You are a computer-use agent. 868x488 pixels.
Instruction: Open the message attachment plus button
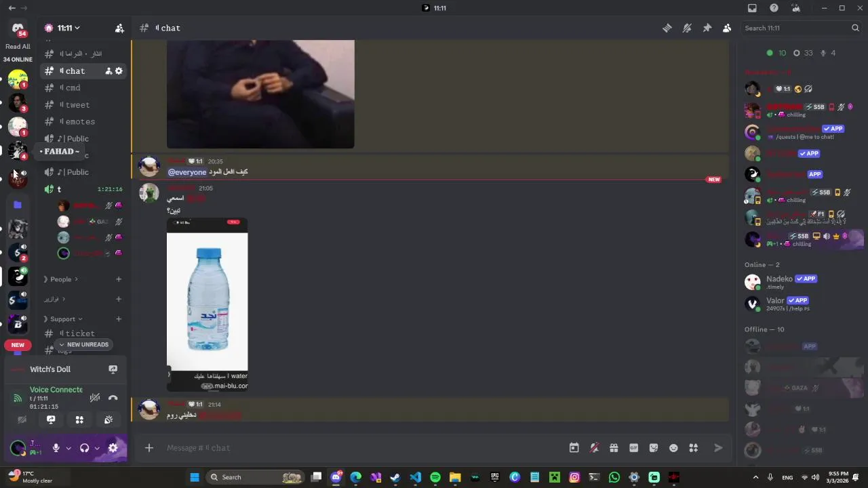coord(149,448)
